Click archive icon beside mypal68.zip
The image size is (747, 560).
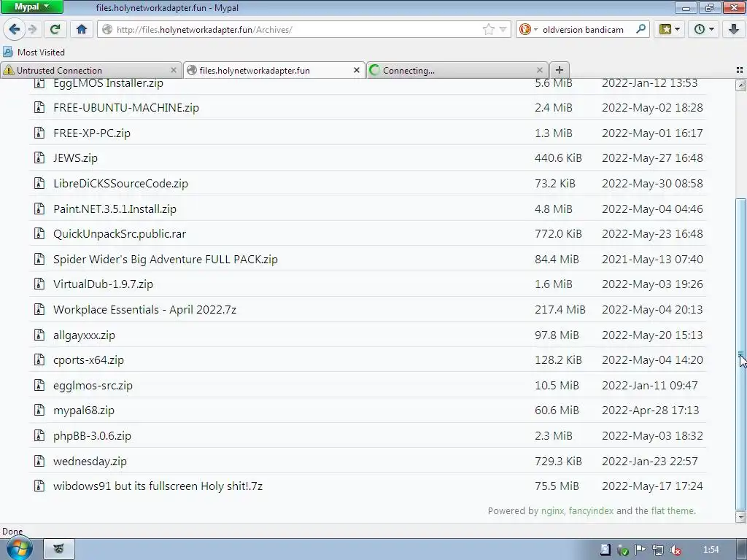(39, 410)
